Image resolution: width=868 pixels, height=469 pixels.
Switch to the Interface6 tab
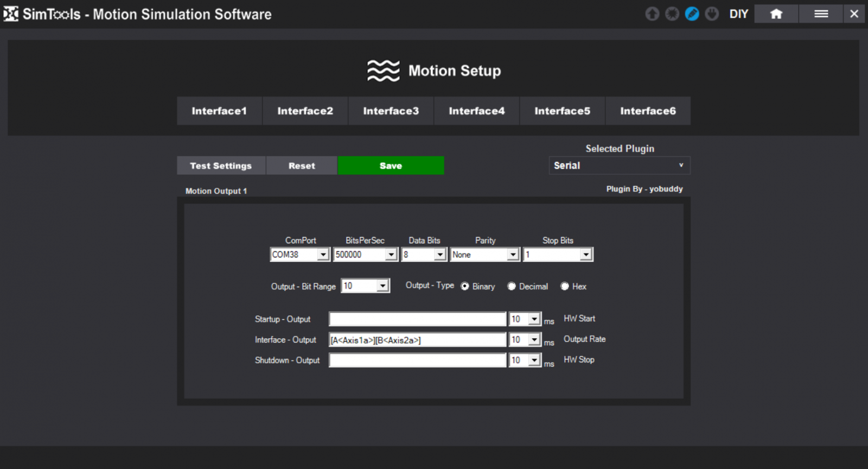tap(648, 111)
